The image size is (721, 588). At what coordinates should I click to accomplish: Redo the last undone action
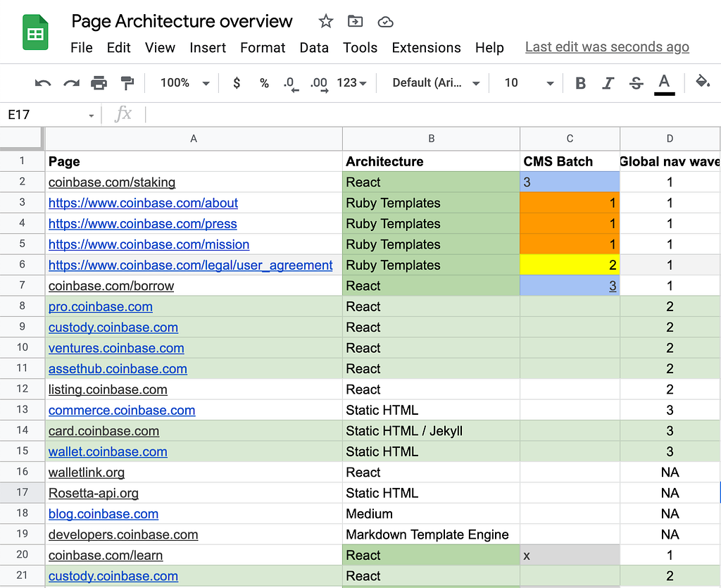pos(71,83)
